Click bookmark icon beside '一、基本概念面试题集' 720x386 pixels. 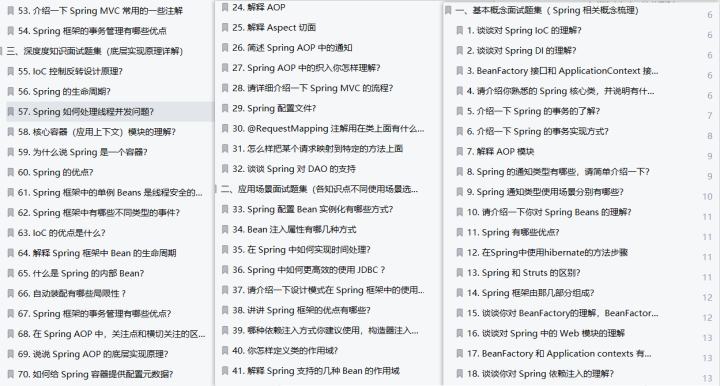coord(448,10)
